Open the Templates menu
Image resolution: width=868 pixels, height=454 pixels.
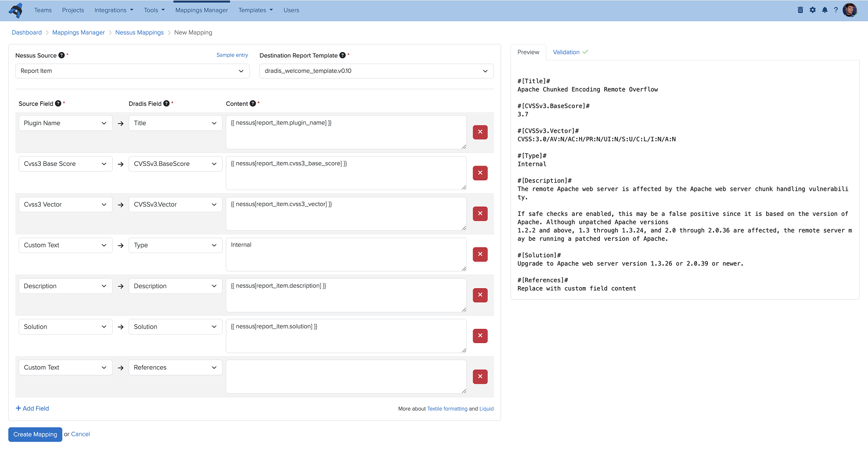pyautogui.click(x=256, y=10)
